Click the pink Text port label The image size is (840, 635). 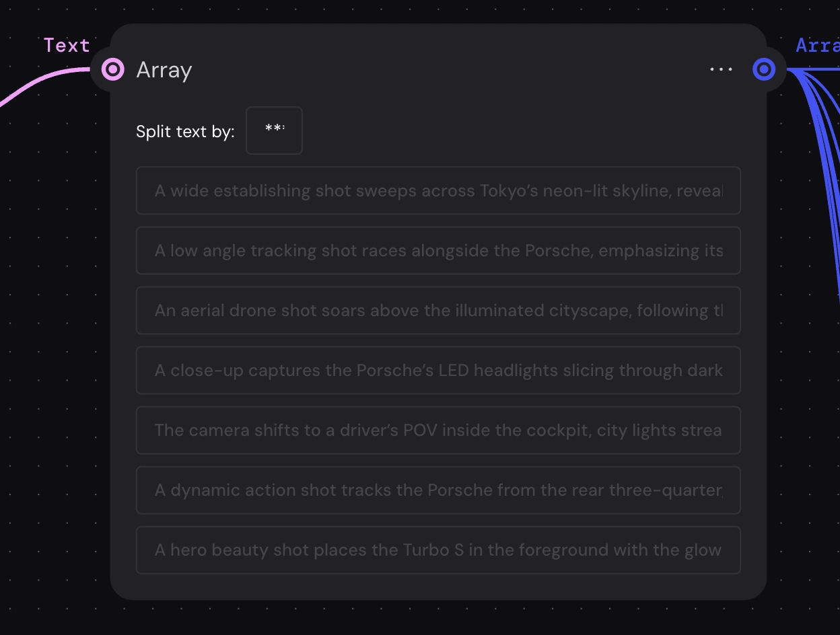point(67,45)
